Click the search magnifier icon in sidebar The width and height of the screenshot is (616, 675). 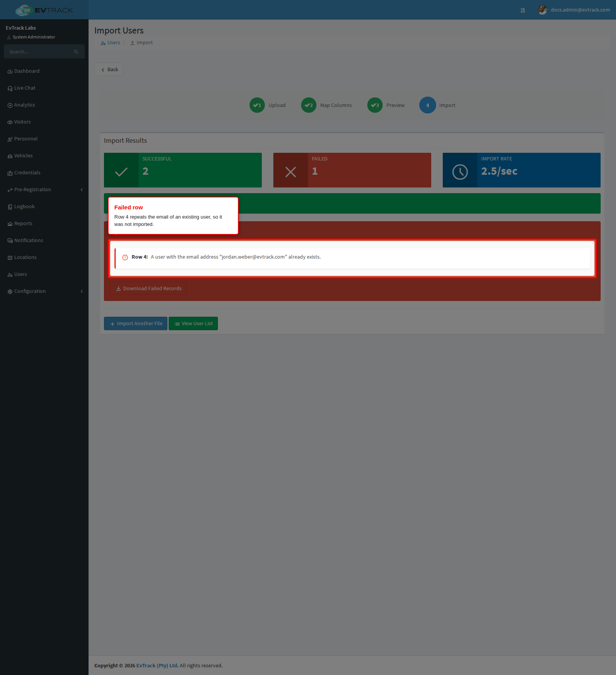tap(76, 52)
